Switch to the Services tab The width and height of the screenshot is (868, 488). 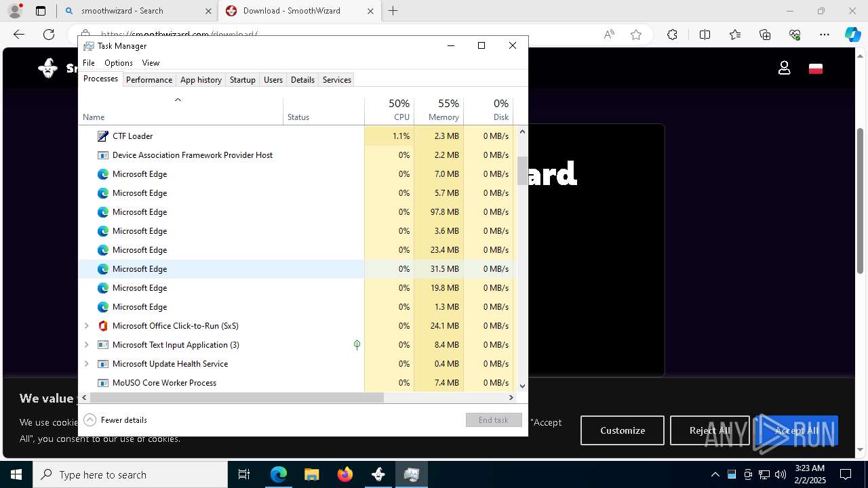tap(337, 80)
